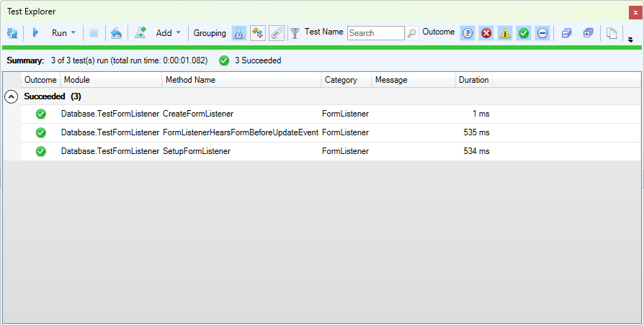Select the CreateFormListener method name
This screenshot has width=644, height=326.
pyautogui.click(x=198, y=114)
